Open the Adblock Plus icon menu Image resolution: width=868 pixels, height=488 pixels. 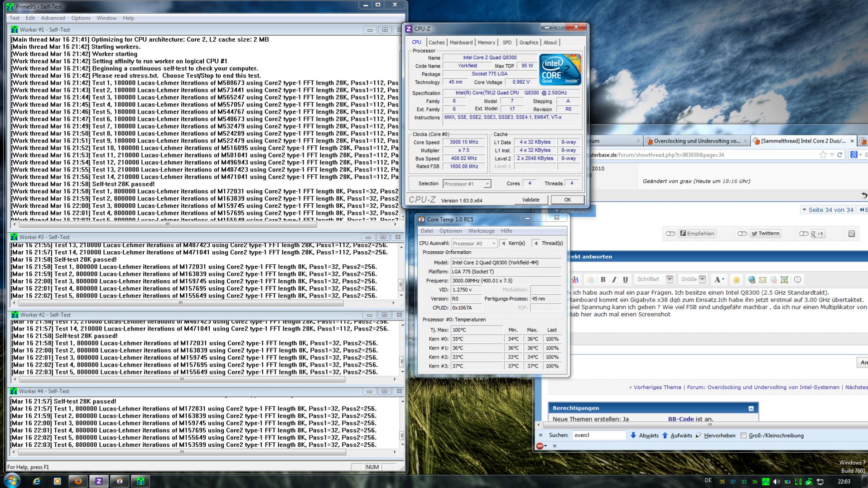coord(542,446)
